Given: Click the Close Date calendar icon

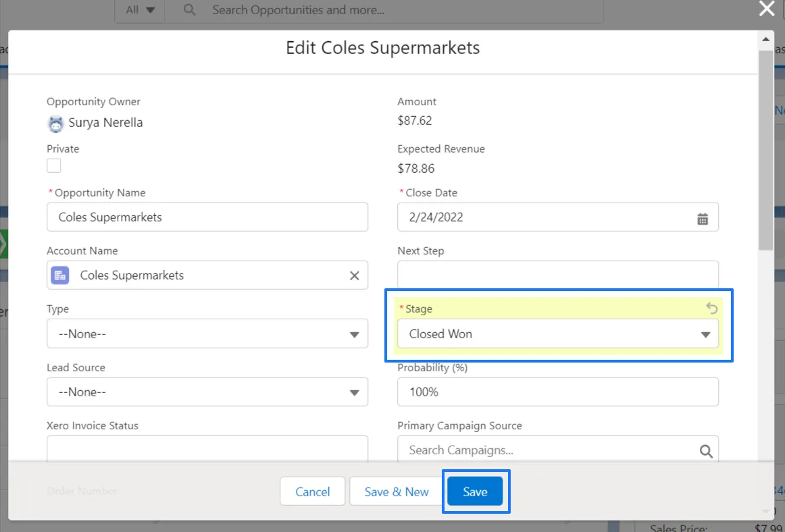Looking at the screenshot, I should [x=703, y=219].
